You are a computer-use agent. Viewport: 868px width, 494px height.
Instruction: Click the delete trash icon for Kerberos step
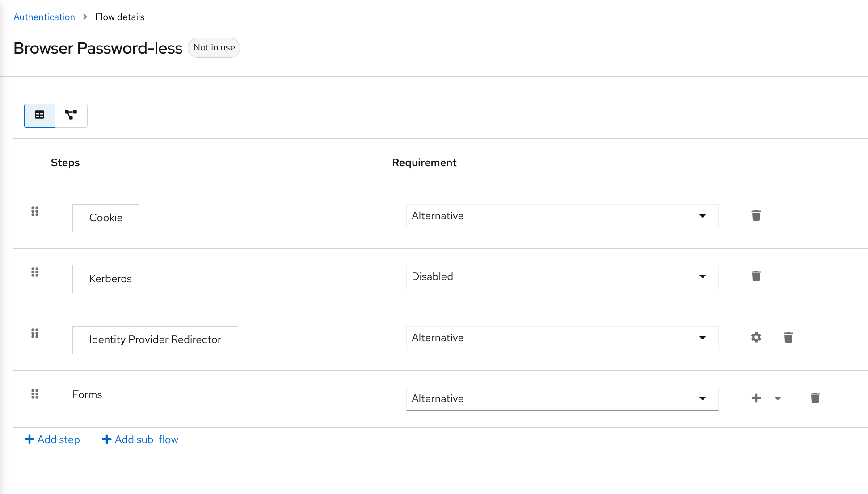(x=756, y=276)
